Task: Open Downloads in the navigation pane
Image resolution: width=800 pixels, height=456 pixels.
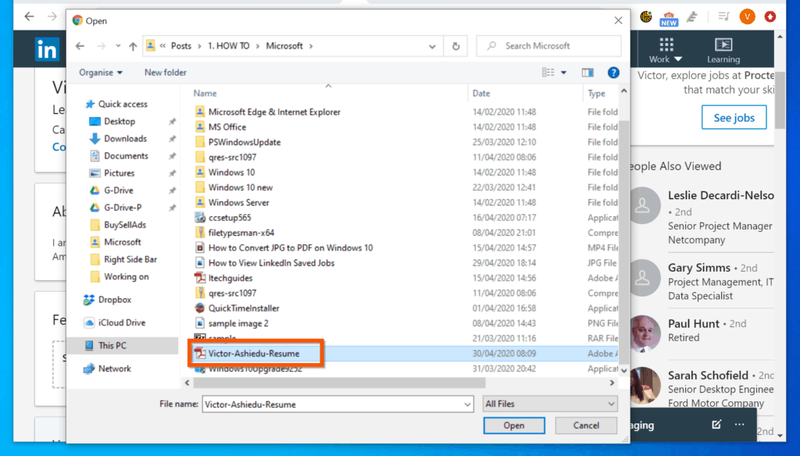Action: click(125, 139)
